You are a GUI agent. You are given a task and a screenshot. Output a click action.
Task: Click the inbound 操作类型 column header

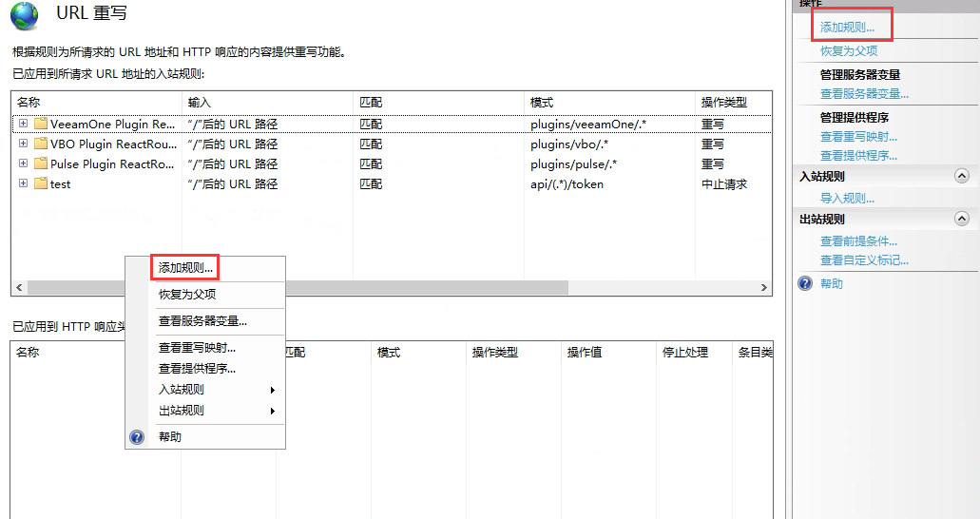[733, 102]
